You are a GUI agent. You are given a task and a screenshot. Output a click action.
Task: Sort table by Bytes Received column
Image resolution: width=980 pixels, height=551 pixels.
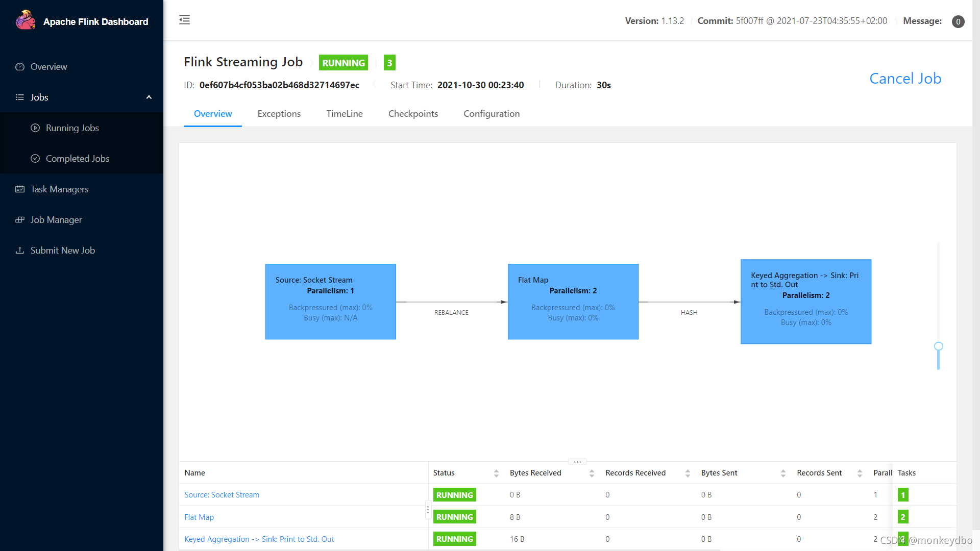click(592, 473)
